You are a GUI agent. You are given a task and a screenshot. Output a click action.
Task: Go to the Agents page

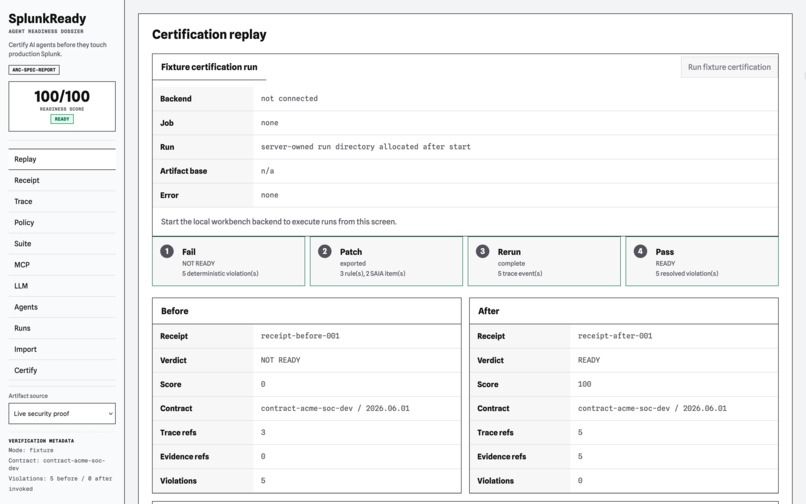pos(62,307)
